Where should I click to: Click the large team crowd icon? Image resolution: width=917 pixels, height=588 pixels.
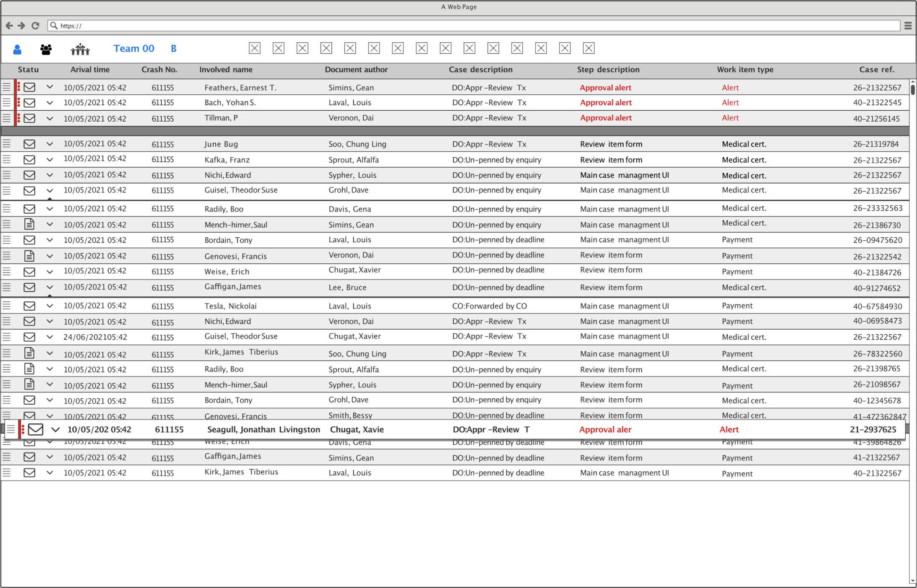(80, 49)
